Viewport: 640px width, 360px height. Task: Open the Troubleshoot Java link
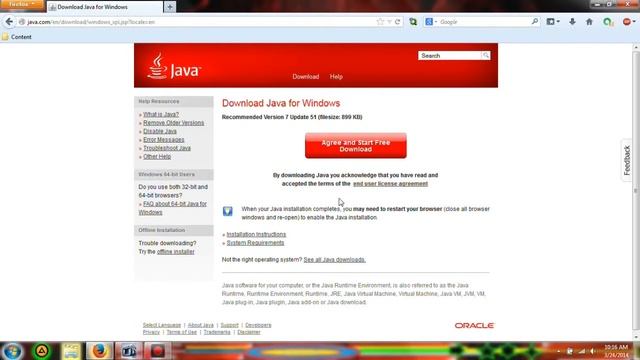tap(167, 148)
